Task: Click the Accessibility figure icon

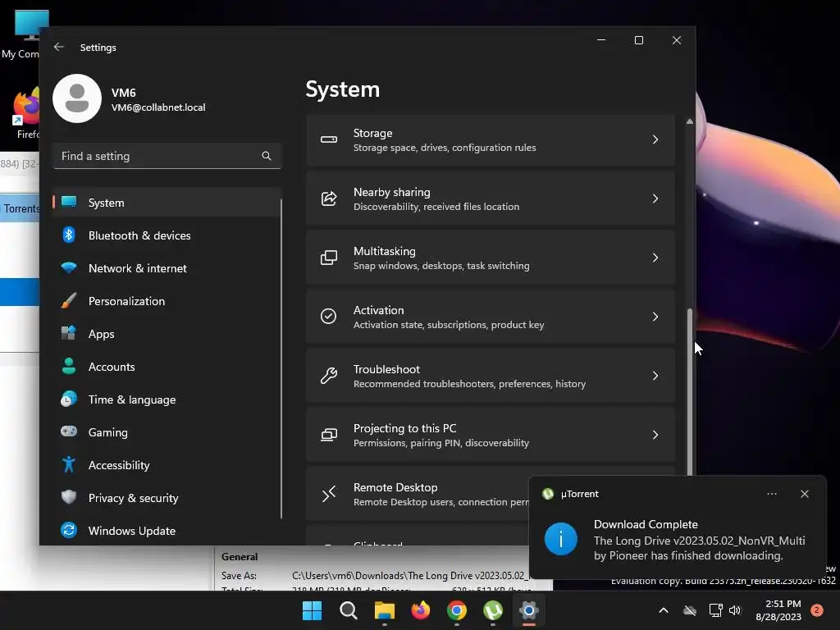Action: [69, 464]
